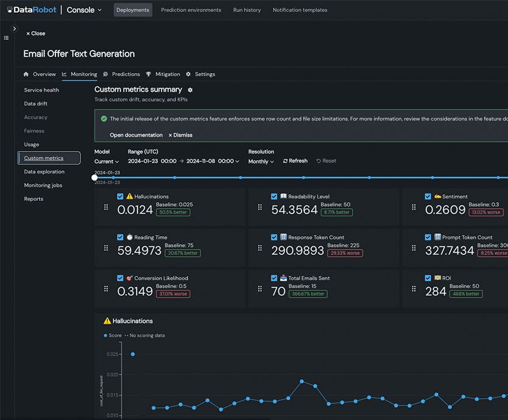
Task: Select the Service health menu item
Action: click(x=41, y=90)
